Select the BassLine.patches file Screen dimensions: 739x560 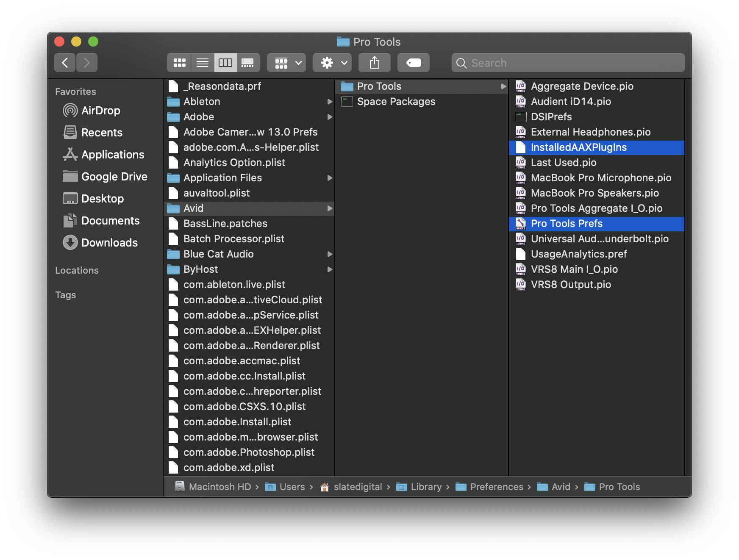(249, 224)
